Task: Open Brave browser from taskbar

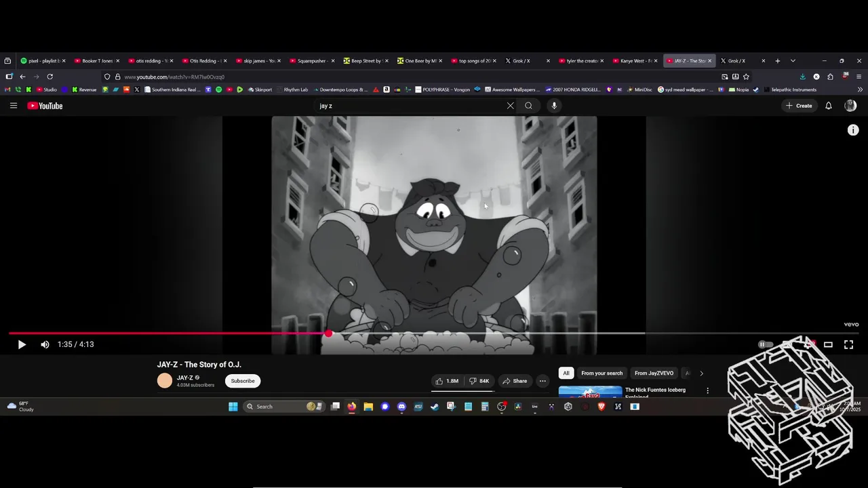Action: pos(601,407)
